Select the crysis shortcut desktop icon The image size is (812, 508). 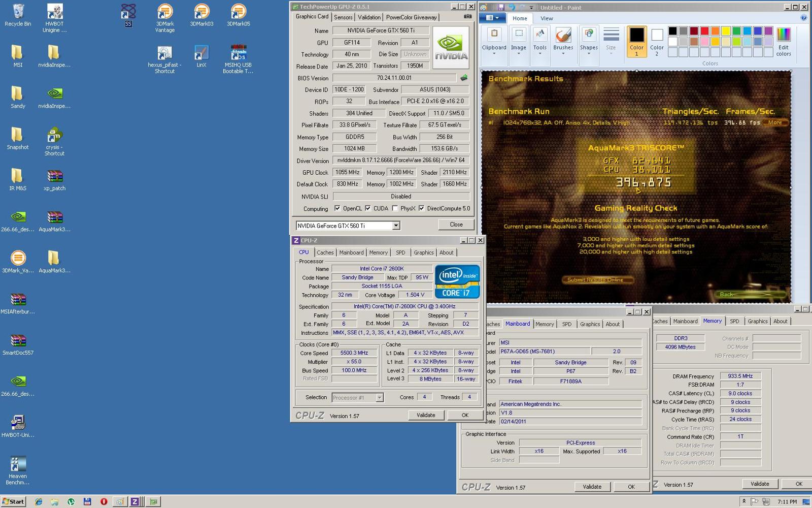point(54,135)
